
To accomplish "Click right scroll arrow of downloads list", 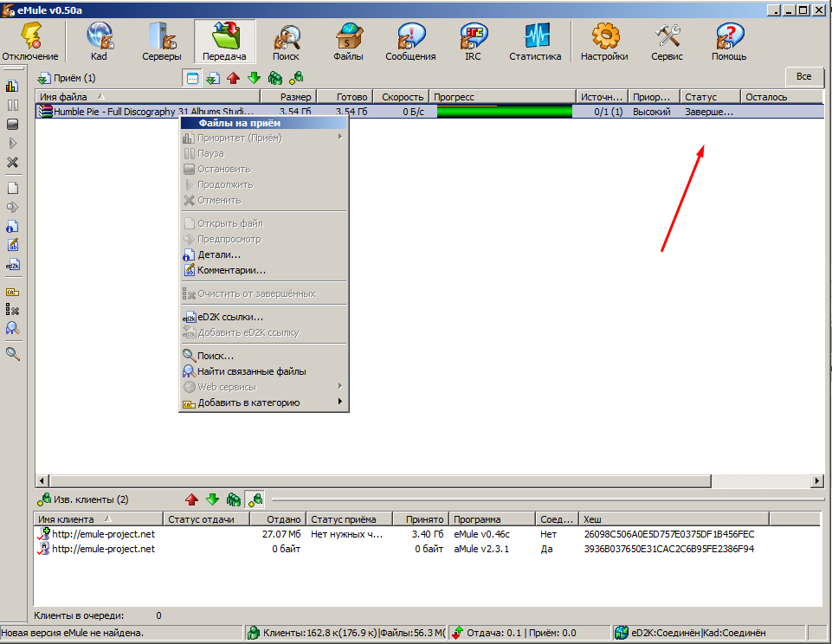I will [817, 480].
